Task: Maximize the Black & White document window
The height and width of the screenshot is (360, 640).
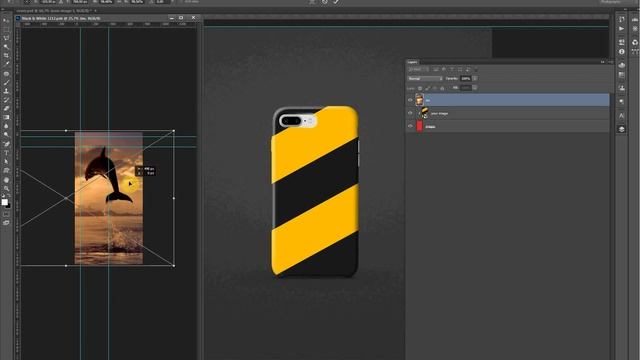Action: 181,18
